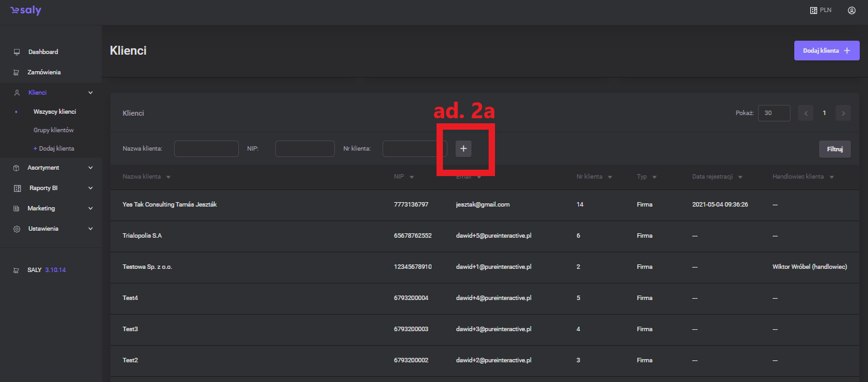Click the Zamówienia cart icon
This screenshot has width=868, height=382.
(x=17, y=72)
